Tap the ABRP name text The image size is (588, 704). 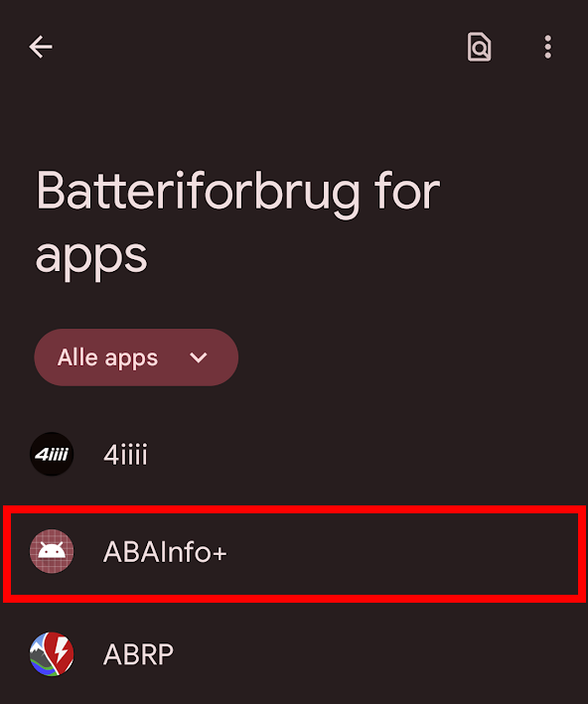138,654
